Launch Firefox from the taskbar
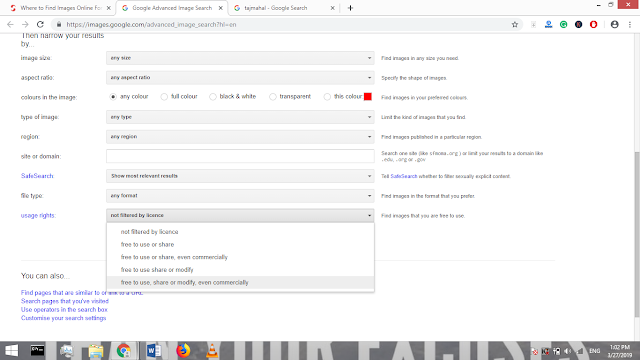Image resolution: width=640 pixels, height=360 pixels. [183, 351]
